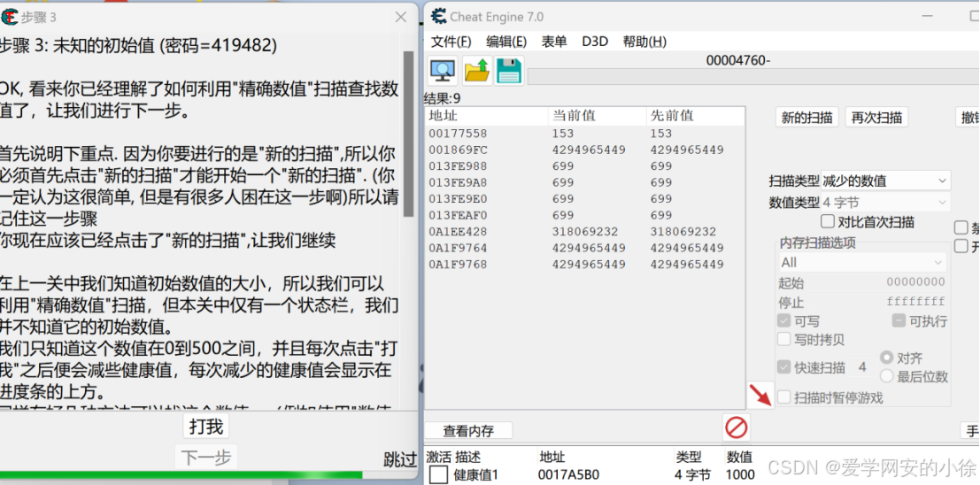Screen dimensions: 980x485
Task: Click the 00004760- process label
Action: coord(738,60)
